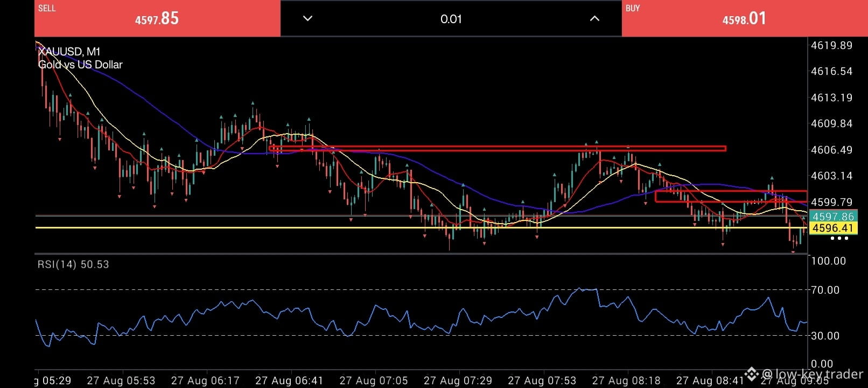The image size is (868, 388).
Task: Click the RSI 30.00 level label
Action: [825, 336]
